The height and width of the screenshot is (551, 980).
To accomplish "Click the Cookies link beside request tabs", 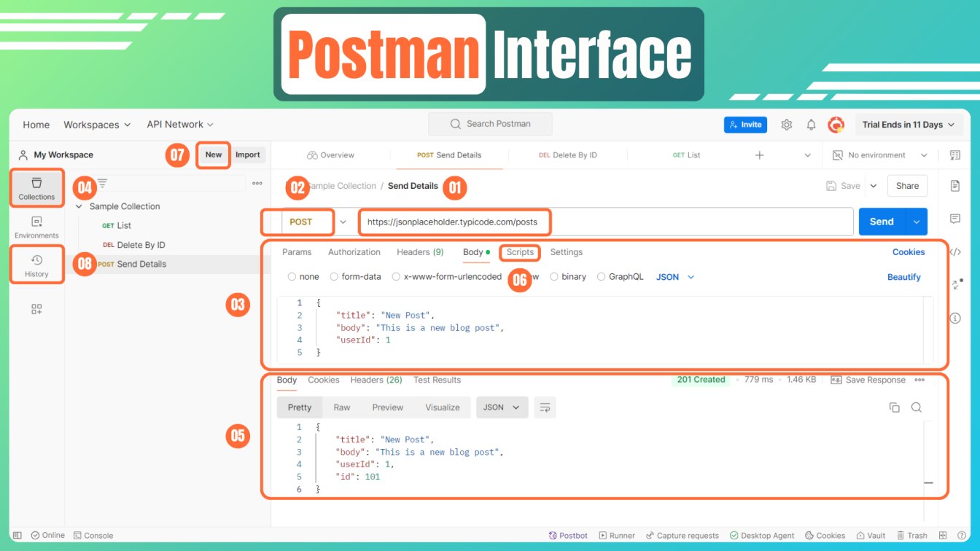I will tap(909, 252).
